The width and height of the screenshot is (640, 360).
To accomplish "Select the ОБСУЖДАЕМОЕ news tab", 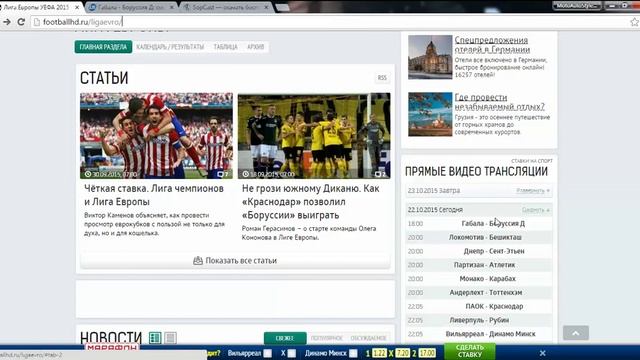I will click(368, 338).
